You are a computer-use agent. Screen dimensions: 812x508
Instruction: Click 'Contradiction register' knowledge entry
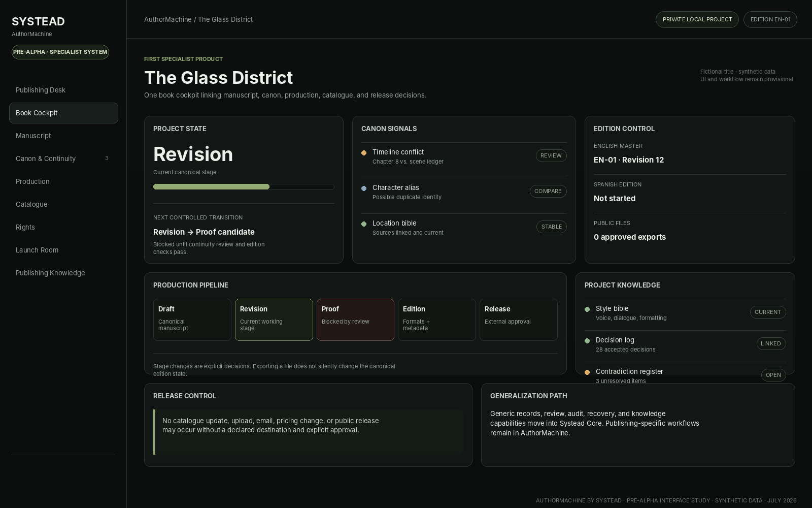click(629, 371)
